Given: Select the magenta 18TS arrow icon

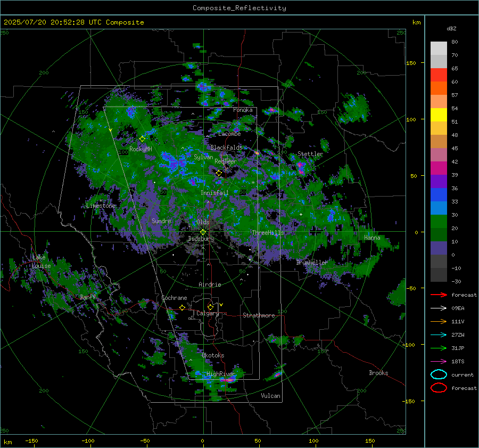Looking at the screenshot, I should pos(439,362).
